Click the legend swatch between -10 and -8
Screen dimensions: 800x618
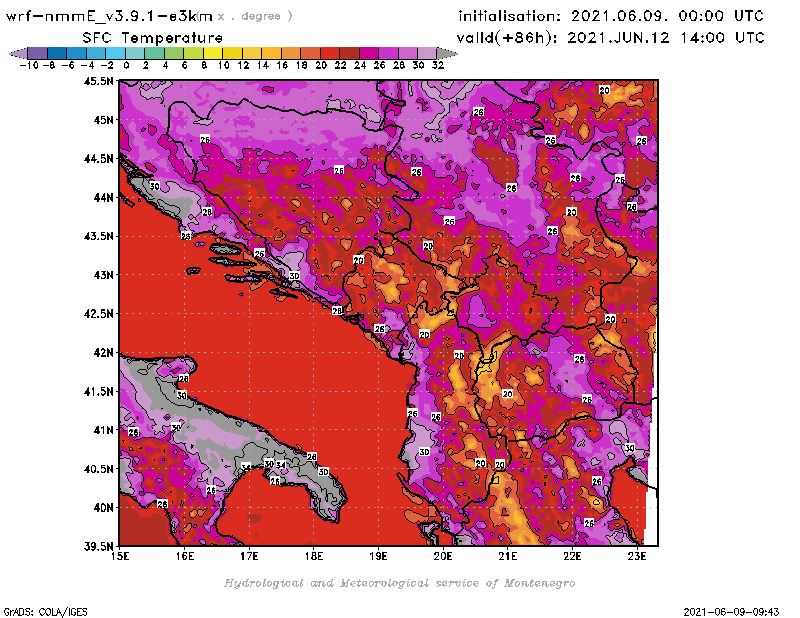pos(38,53)
